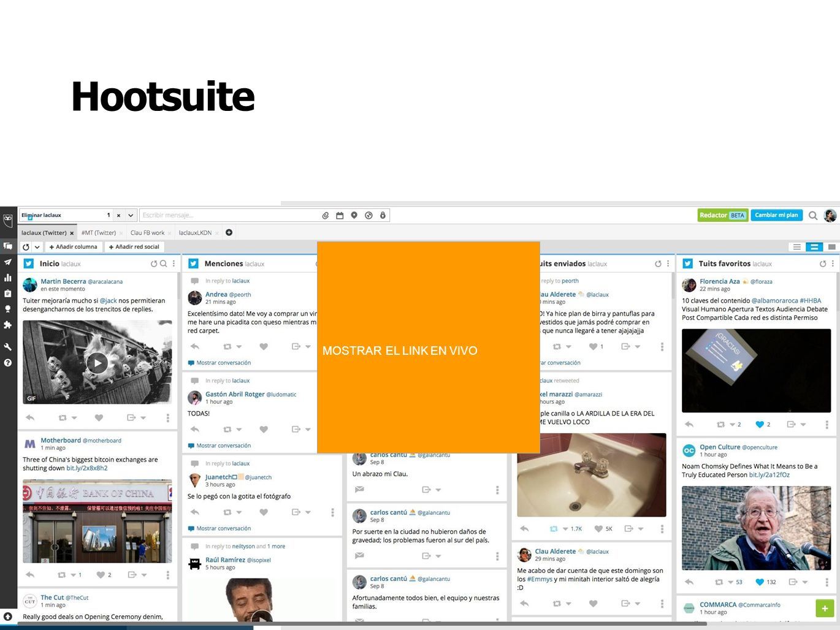Click the Cambiar mi plan button
The width and height of the screenshot is (840, 630).
776,215
